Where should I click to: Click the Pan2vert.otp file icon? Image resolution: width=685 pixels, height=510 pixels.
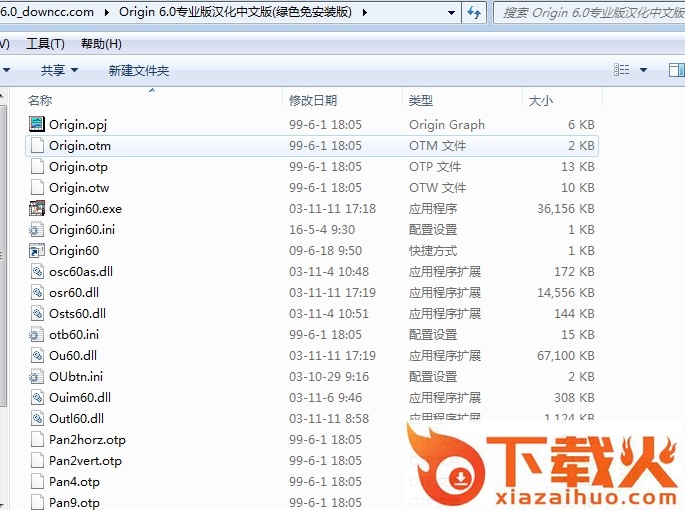(x=37, y=460)
